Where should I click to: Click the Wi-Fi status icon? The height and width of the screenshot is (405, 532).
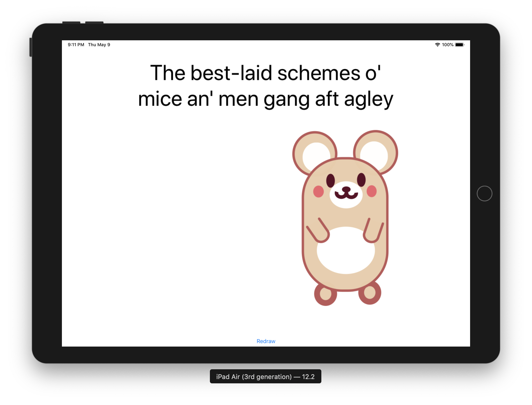pyautogui.click(x=437, y=45)
